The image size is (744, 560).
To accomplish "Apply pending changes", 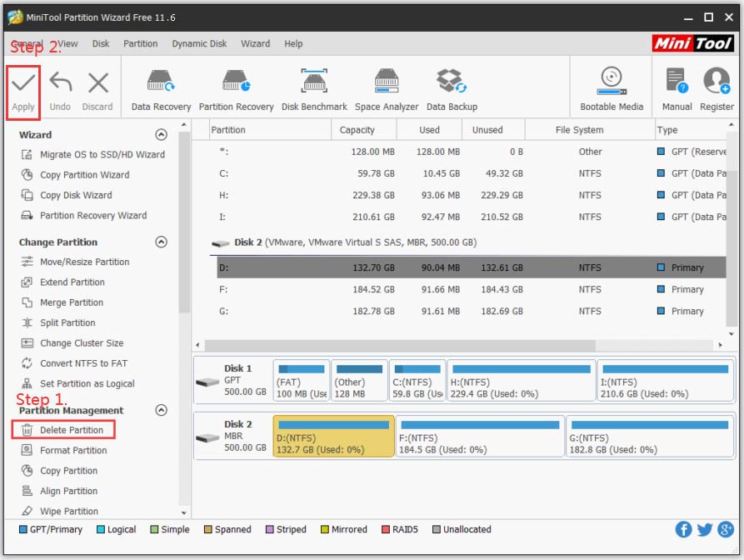I will coord(23,87).
